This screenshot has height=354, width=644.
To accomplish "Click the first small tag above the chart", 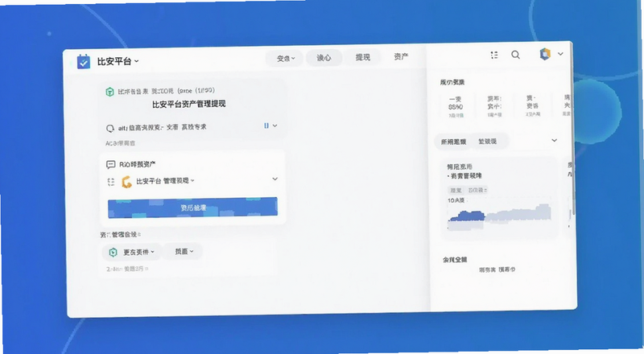I will [x=456, y=190].
